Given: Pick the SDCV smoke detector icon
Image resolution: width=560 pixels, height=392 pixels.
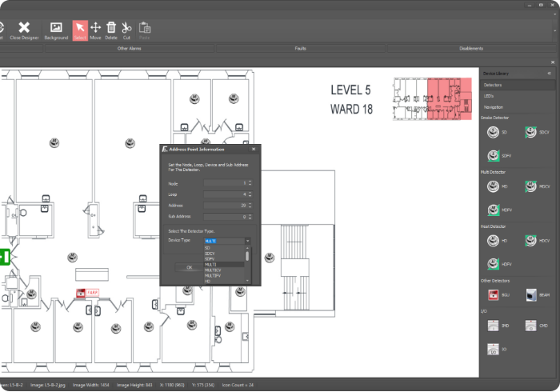Looking at the screenshot, I should pyautogui.click(x=531, y=132).
